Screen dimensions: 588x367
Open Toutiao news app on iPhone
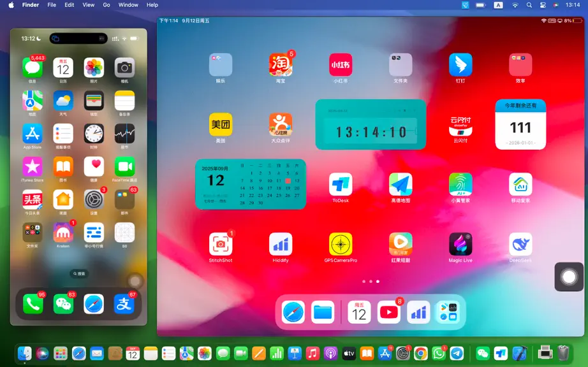33,199
